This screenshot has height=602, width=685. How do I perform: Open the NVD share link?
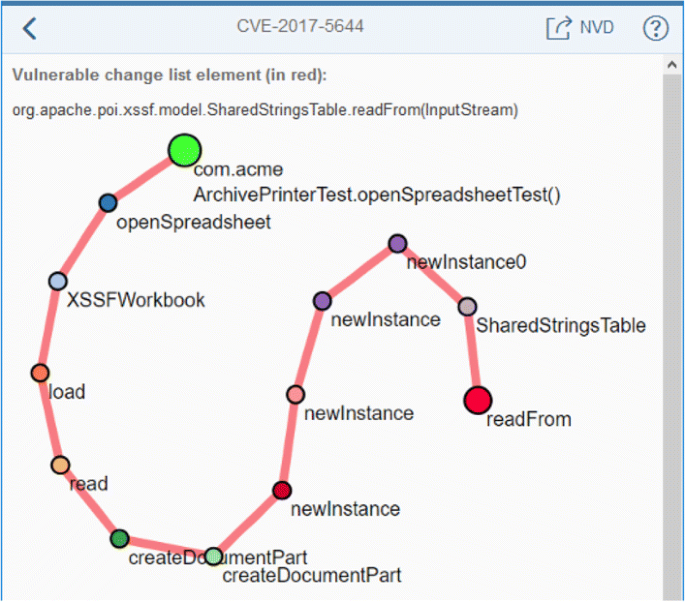(558, 28)
